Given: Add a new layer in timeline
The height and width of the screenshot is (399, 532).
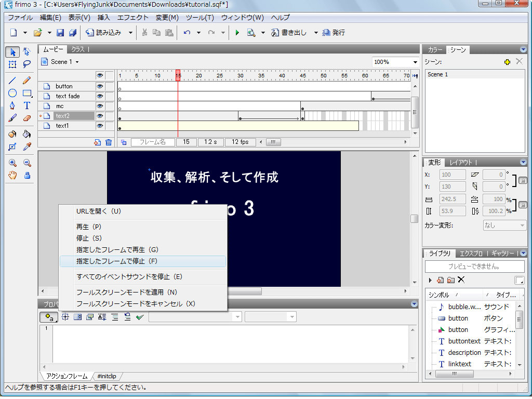Looking at the screenshot, I should point(97,142).
